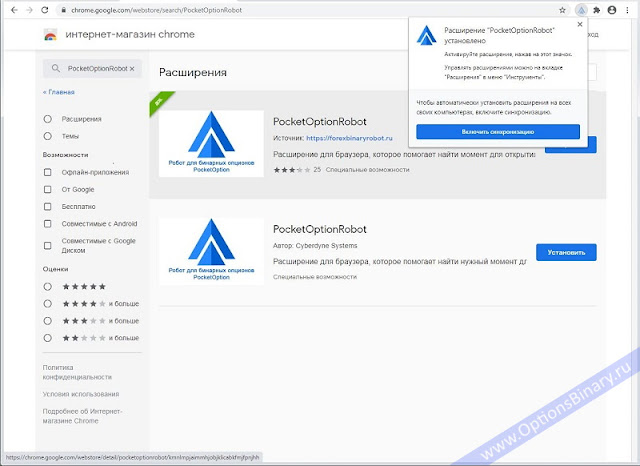This screenshot has height=466, width=640.
Task: Click the blue triangle logo in the popup
Action: [x=427, y=35]
